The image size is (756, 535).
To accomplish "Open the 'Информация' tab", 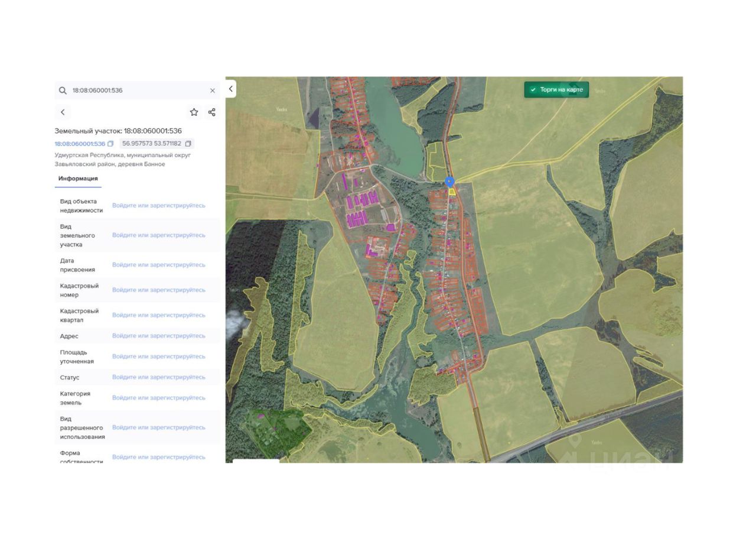I will (78, 179).
